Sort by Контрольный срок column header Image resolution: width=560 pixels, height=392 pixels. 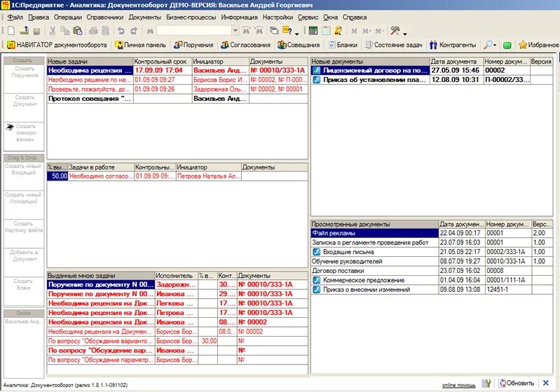(163, 62)
